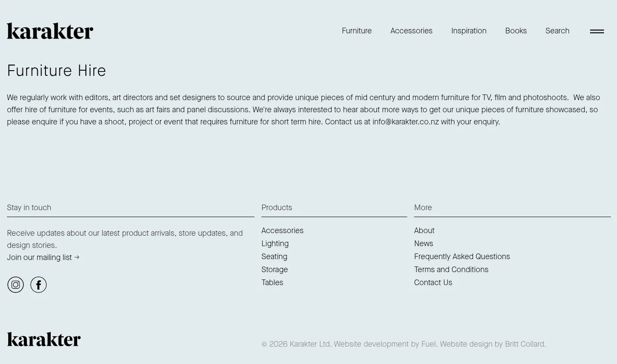Go to Tables in footer
Image resolution: width=617 pixels, height=364 pixels.
[272, 283]
